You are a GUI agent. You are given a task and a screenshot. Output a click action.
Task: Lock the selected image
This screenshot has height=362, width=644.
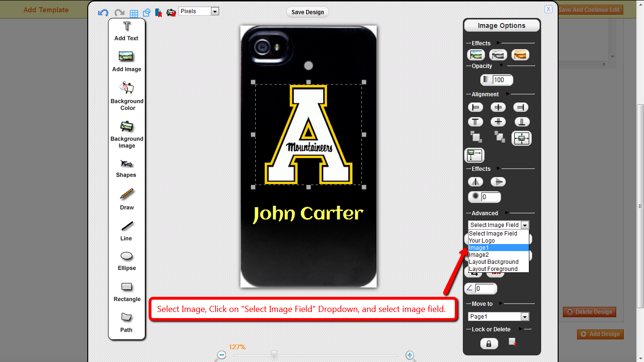point(489,344)
